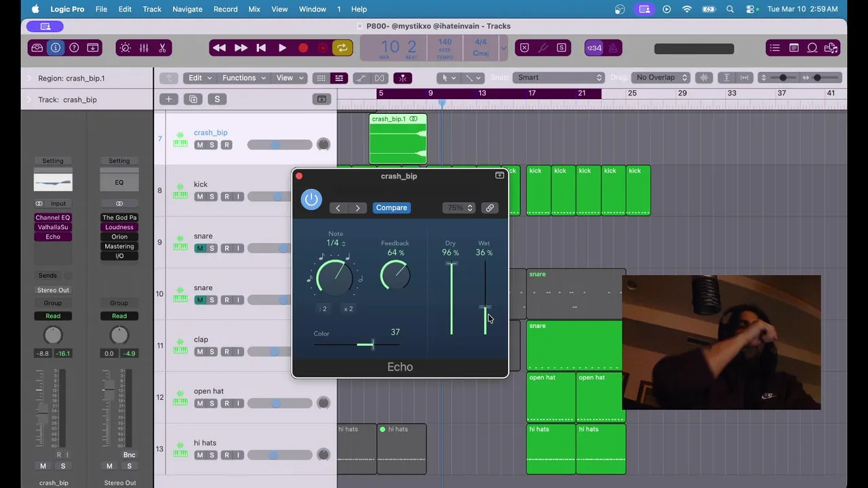Open the Note Pads icon

pyautogui.click(x=793, y=47)
